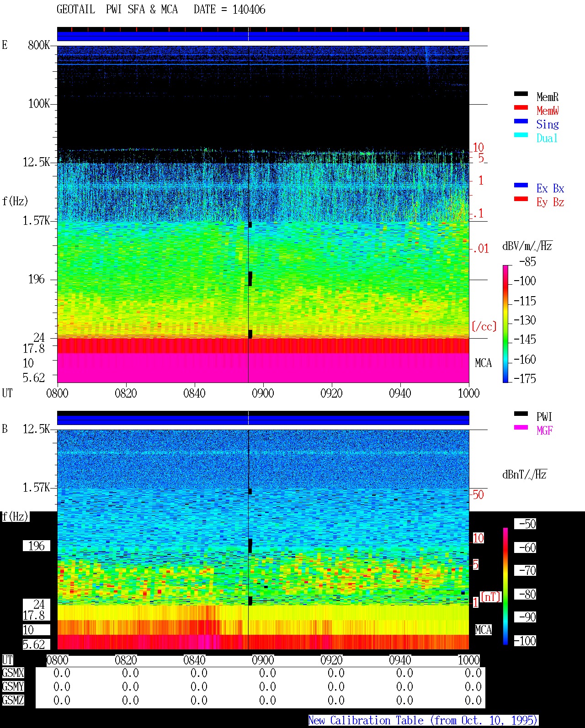The image size is (585, 728).
Task: Open the New Calibration Table link
Action: point(423,720)
